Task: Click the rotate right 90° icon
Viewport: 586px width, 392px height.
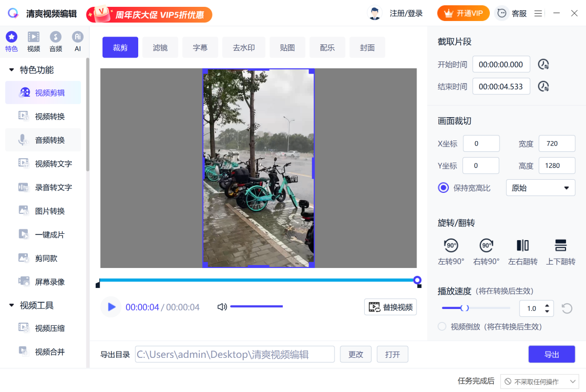Action: pyautogui.click(x=486, y=246)
